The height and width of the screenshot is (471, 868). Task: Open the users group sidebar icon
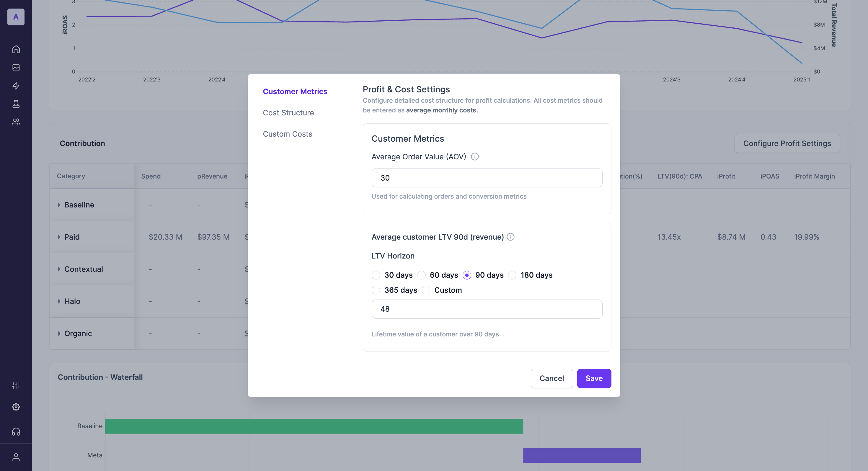coord(16,122)
